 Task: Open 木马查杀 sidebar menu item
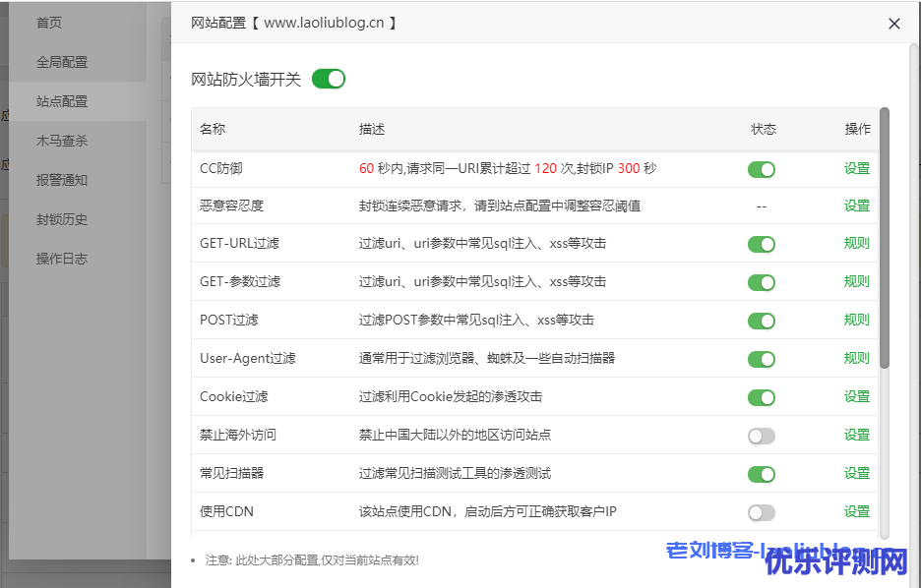click(x=62, y=141)
